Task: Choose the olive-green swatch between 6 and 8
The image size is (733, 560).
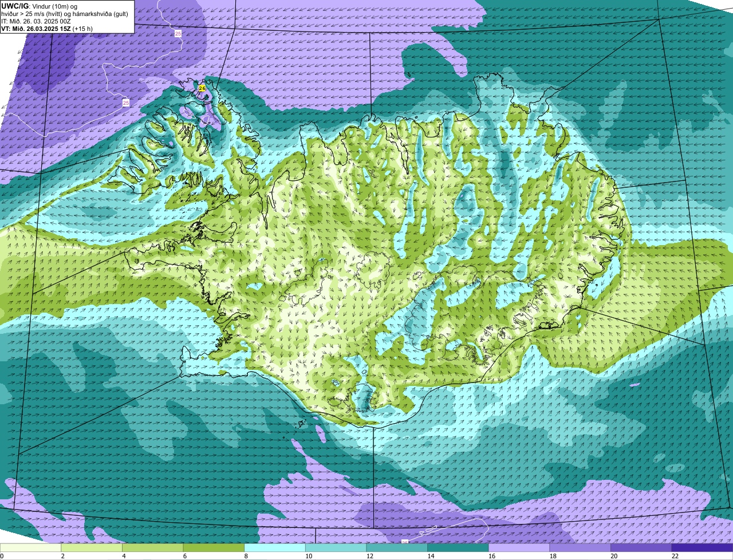Action: click(214, 547)
